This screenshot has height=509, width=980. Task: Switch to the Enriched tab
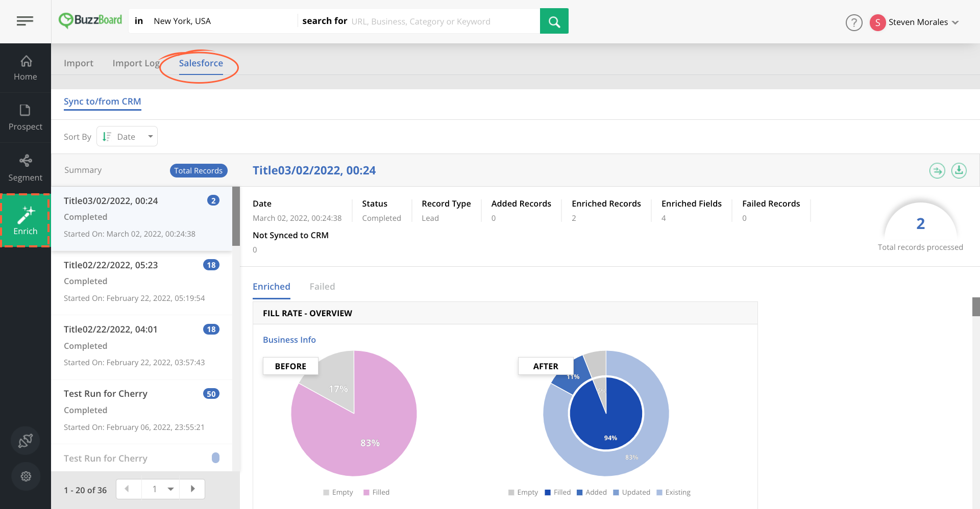click(x=272, y=287)
